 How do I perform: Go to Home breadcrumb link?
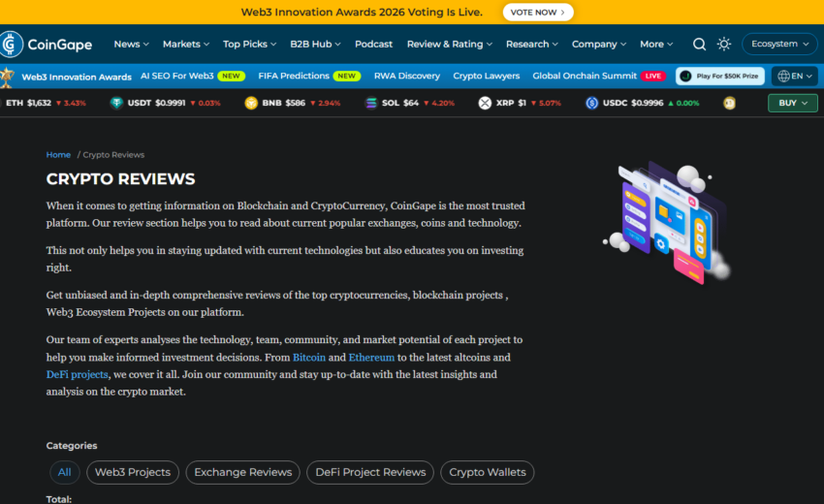click(58, 154)
